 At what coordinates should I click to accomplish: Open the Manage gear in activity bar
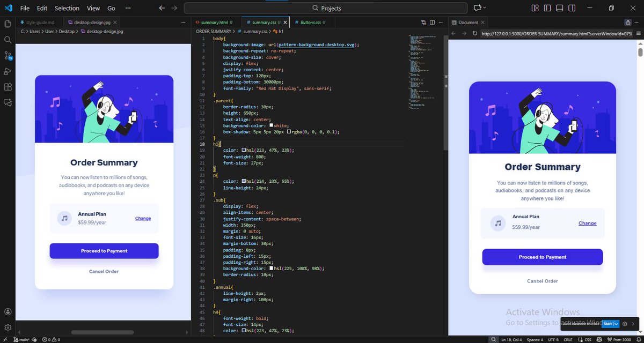coord(8,327)
